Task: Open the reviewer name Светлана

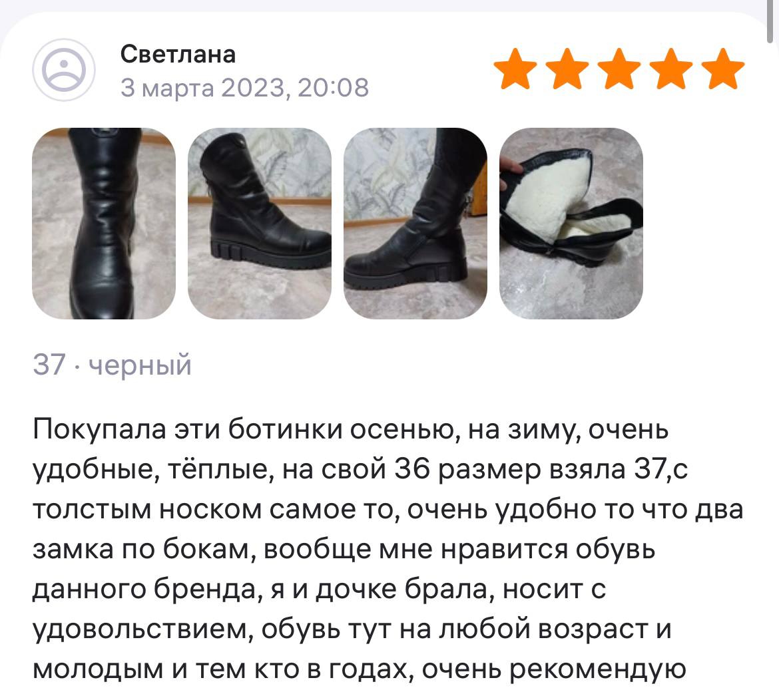Action: [x=178, y=54]
